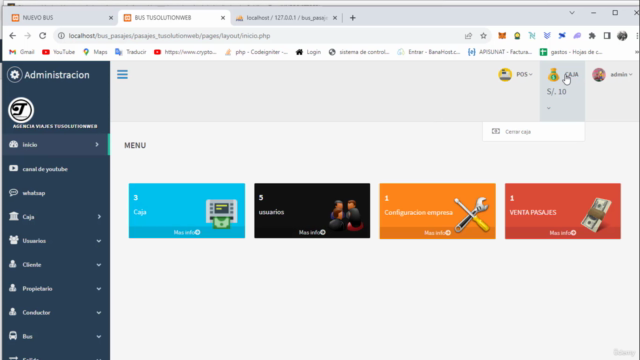
Task: Click the CAJA money bag icon
Action: click(553, 75)
